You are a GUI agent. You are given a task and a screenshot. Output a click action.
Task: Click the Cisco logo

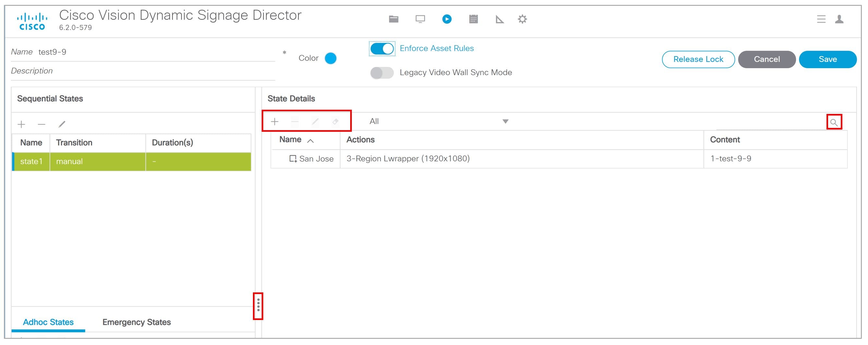click(x=32, y=21)
